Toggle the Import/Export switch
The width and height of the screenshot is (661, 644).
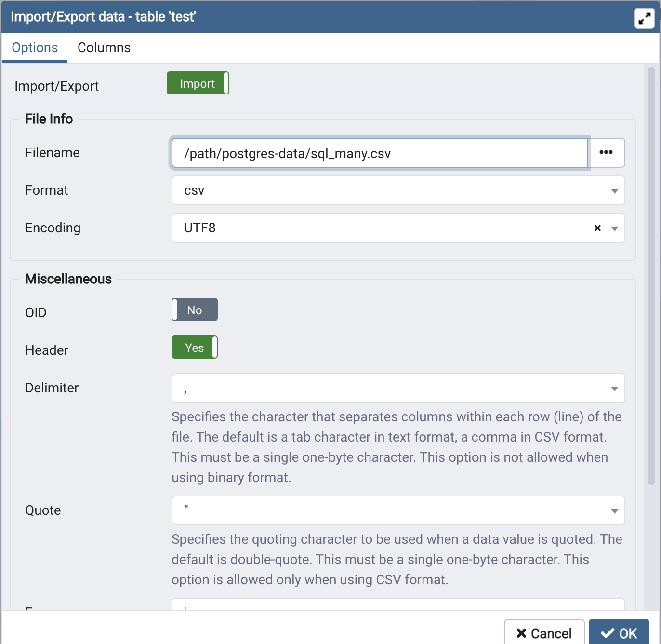tap(198, 83)
